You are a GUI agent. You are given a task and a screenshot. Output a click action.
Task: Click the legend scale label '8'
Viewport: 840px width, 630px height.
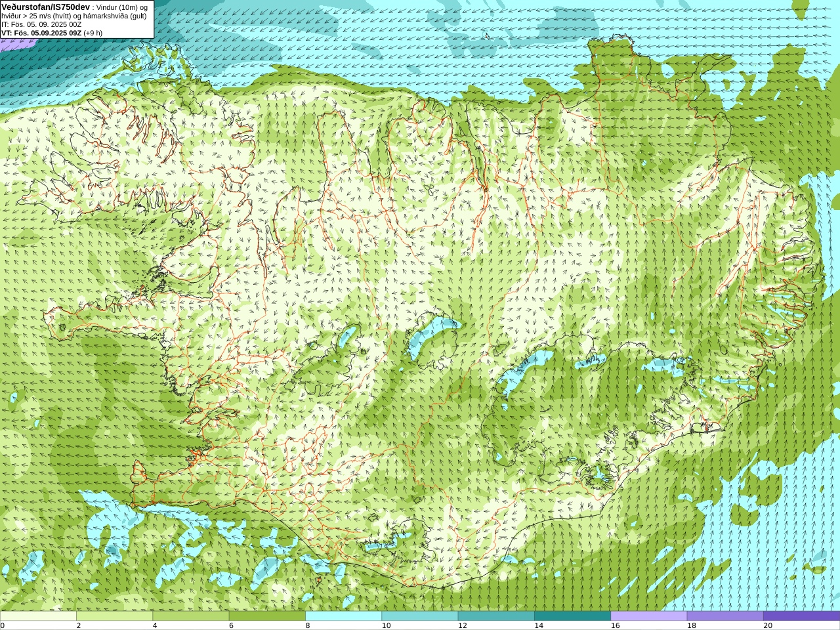(x=308, y=625)
